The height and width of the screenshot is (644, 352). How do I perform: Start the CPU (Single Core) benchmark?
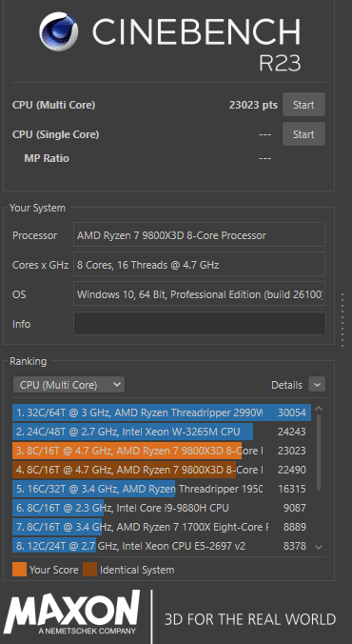coord(303,134)
